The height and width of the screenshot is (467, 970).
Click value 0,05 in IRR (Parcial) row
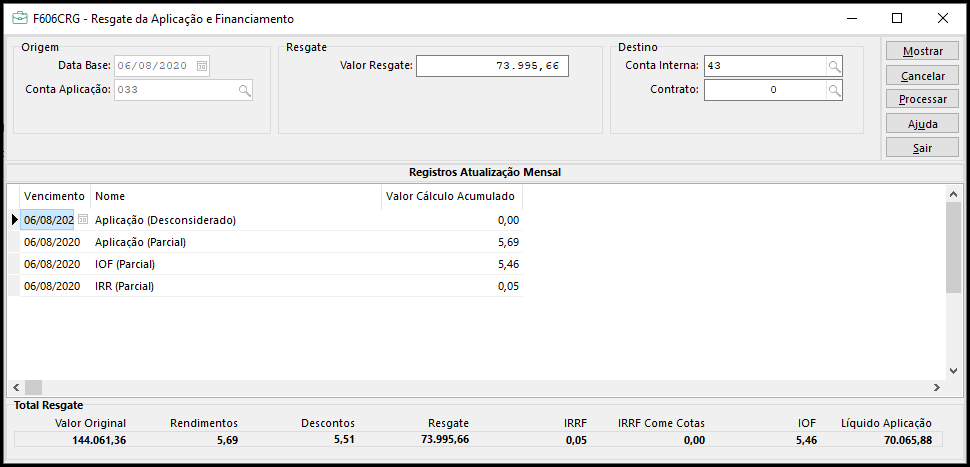pos(509,286)
